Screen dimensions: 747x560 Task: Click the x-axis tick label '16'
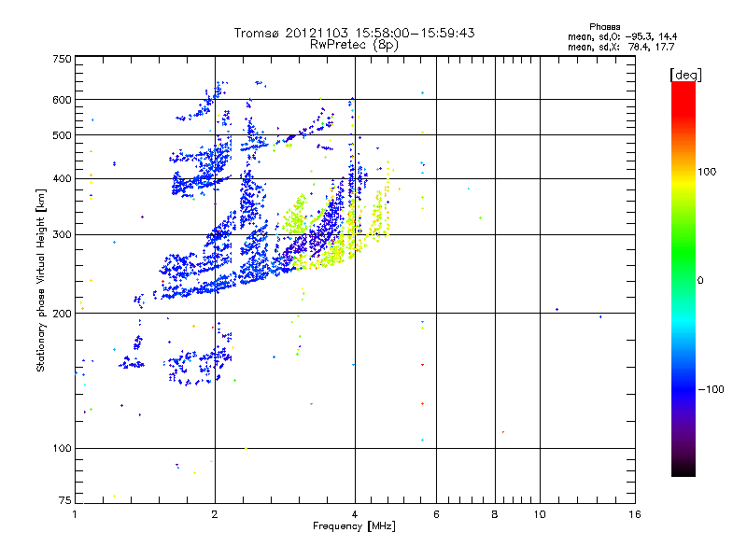[x=635, y=515]
